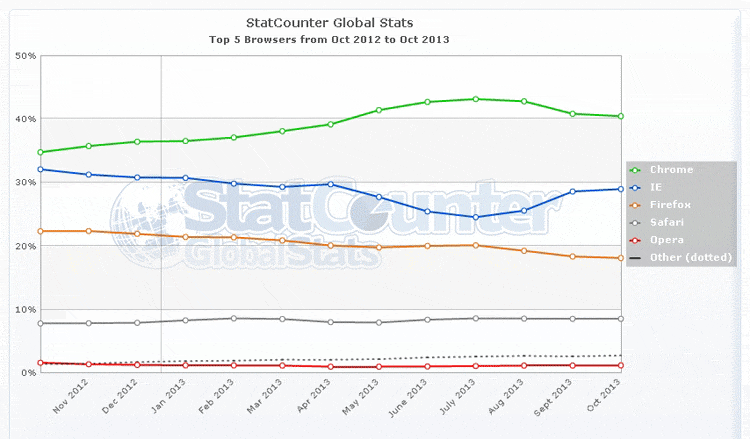Click the Opera data point at Oct 2013
Image resolution: width=750 pixels, height=439 pixels.
pyautogui.click(x=621, y=365)
